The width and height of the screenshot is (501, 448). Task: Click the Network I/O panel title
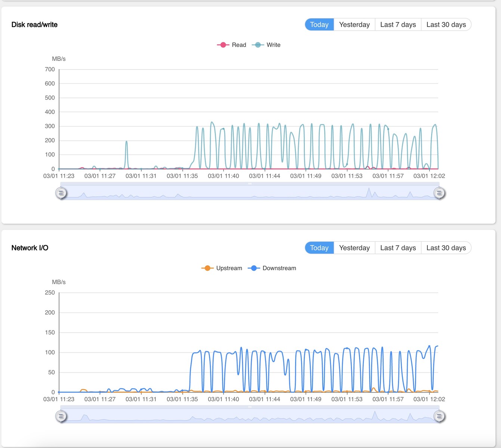[x=30, y=248]
